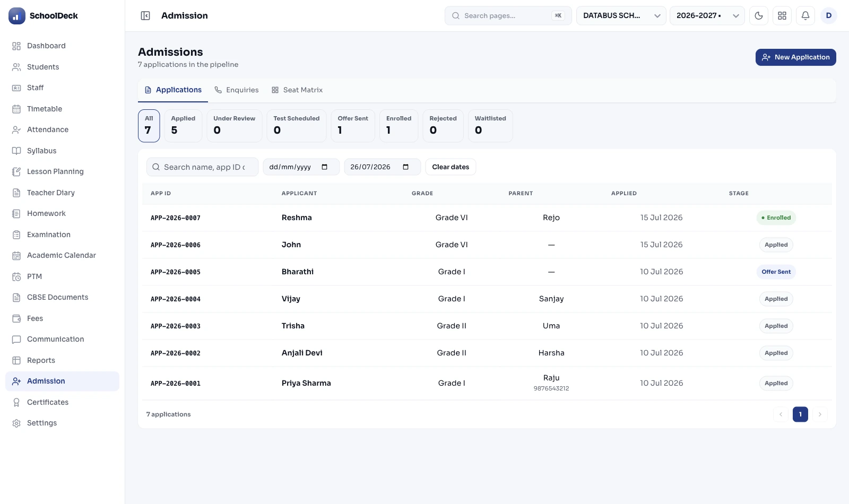
Task: Open Academic Calendar
Action: click(x=62, y=255)
